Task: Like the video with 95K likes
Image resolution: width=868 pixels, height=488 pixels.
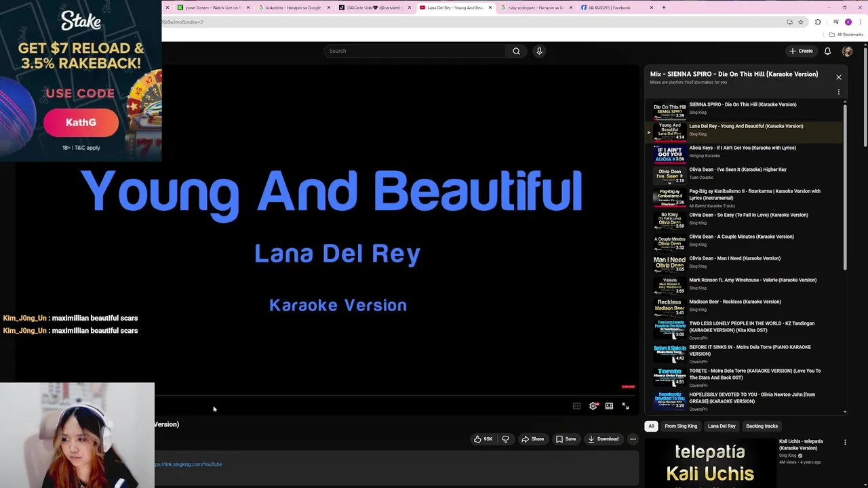Action: [483, 439]
